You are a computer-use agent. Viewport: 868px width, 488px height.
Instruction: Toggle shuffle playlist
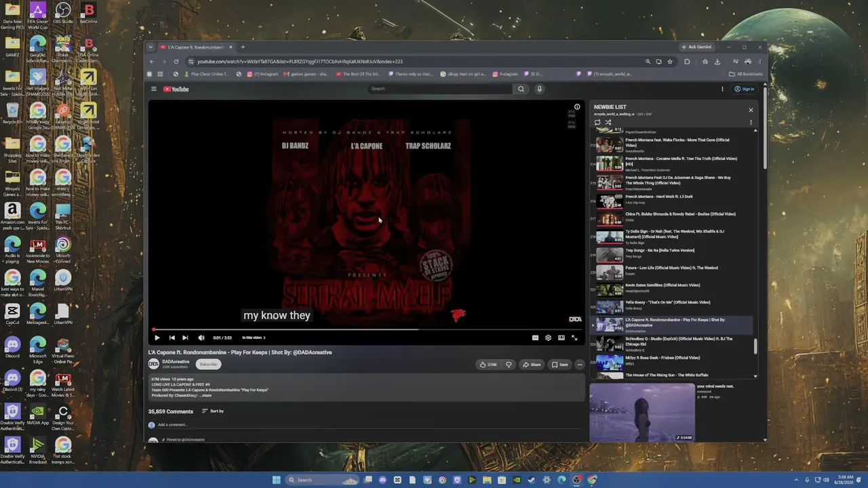(x=608, y=123)
